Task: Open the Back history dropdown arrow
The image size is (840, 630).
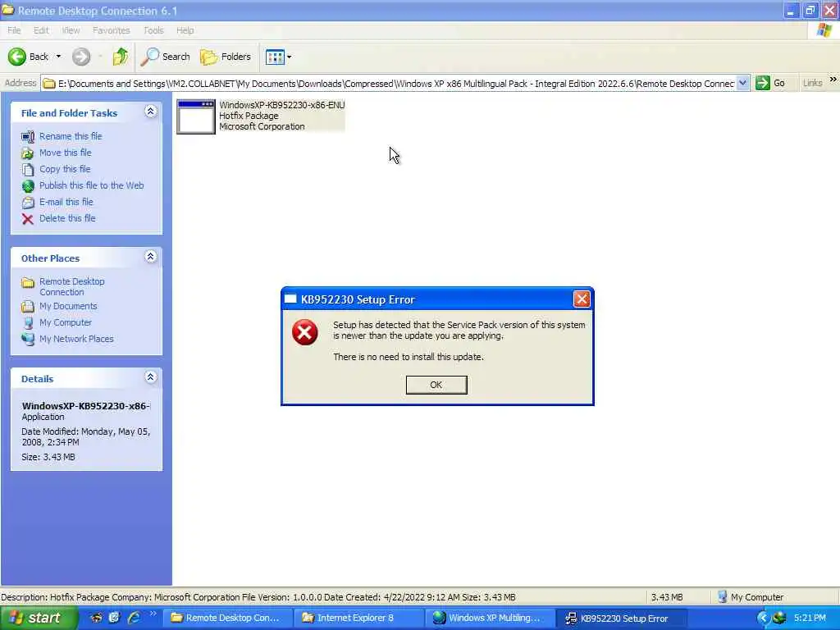Action: coord(58,57)
